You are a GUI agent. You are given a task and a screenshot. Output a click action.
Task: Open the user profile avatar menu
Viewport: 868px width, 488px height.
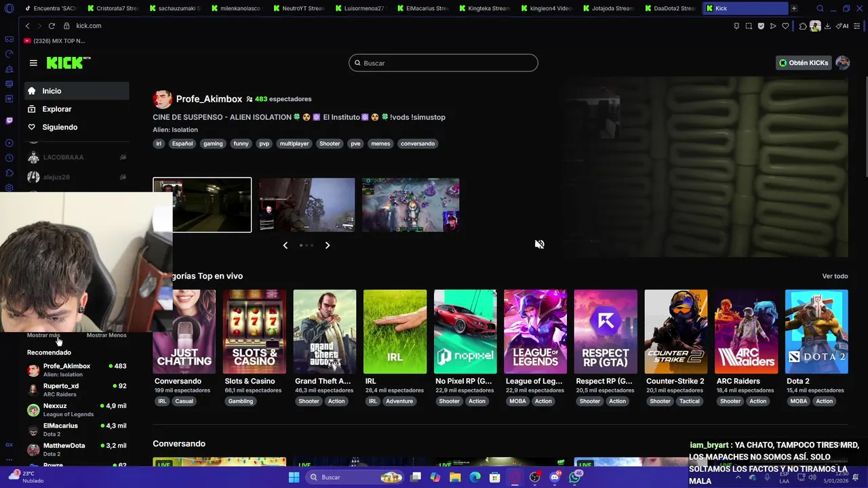843,63
